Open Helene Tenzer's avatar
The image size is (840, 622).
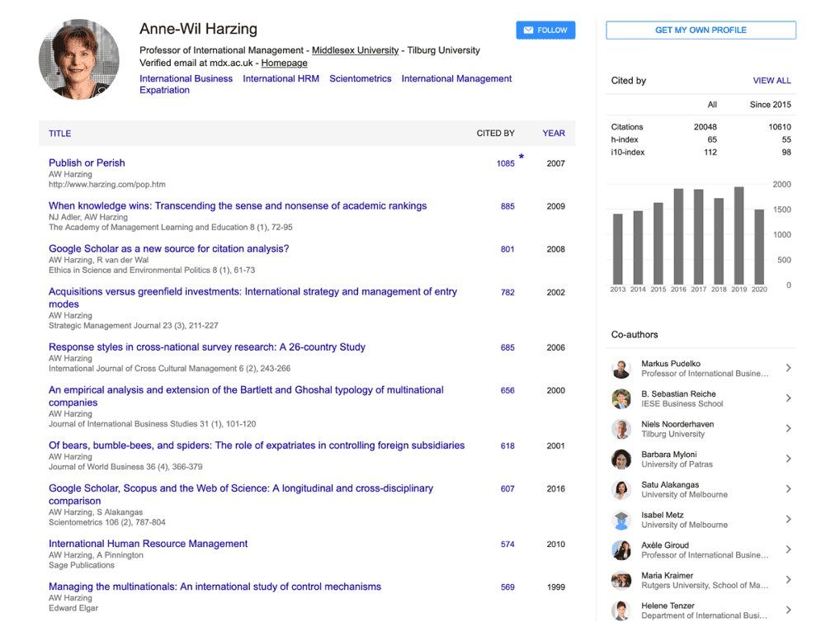(621, 610)
